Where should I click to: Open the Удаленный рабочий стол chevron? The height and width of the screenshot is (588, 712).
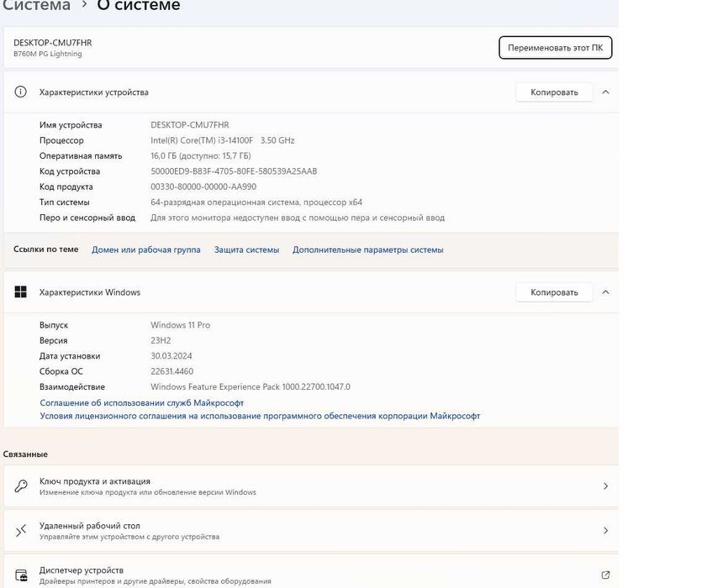tap(605, 530)
